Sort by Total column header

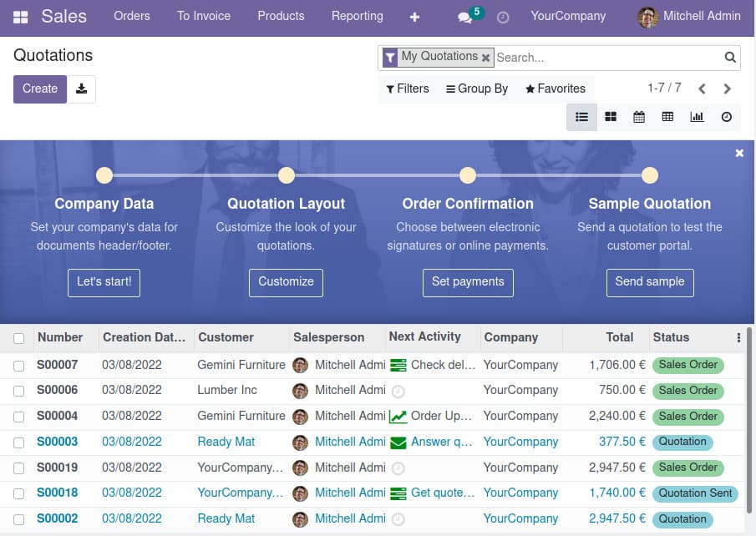tap(620, 337)
